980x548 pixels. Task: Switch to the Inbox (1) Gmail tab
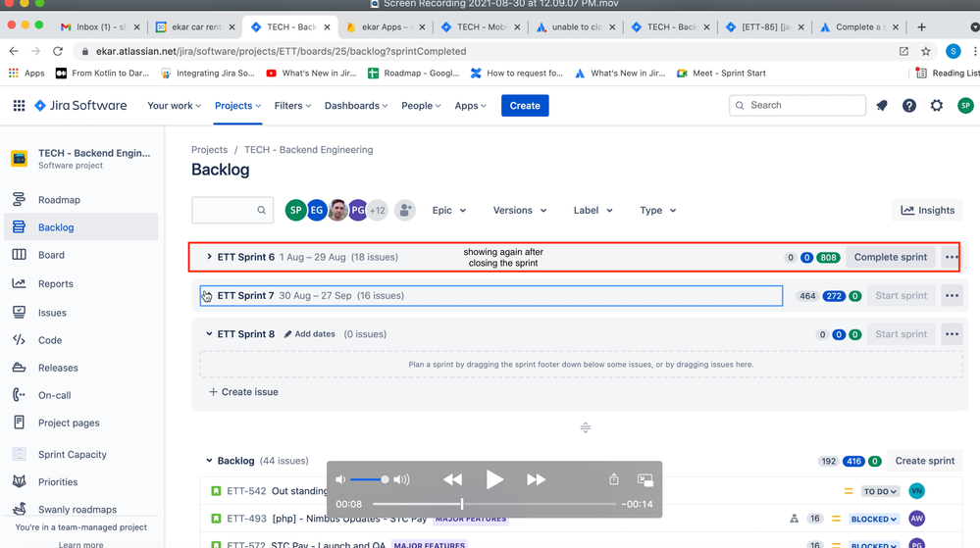[100, 26]
